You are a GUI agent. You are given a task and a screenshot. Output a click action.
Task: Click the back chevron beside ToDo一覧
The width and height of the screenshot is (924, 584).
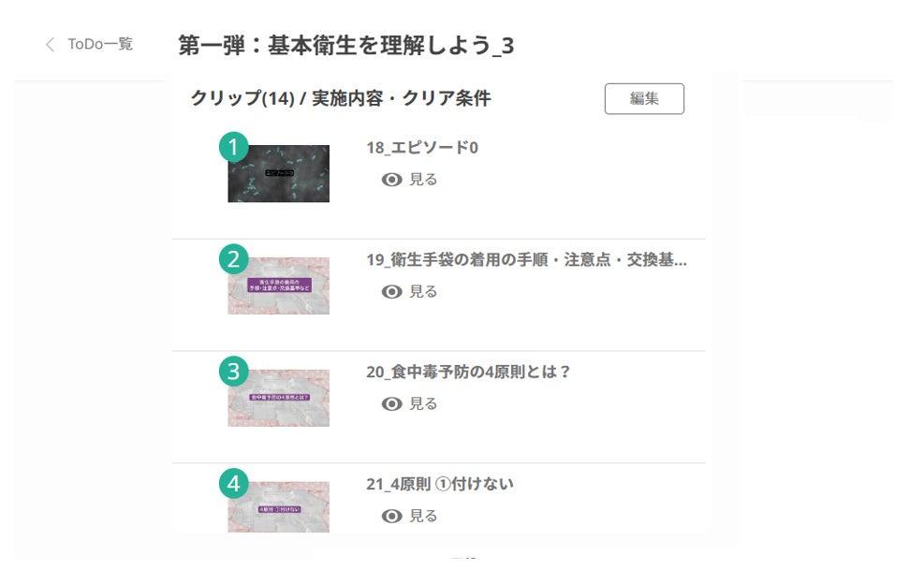tap(51, 45)
